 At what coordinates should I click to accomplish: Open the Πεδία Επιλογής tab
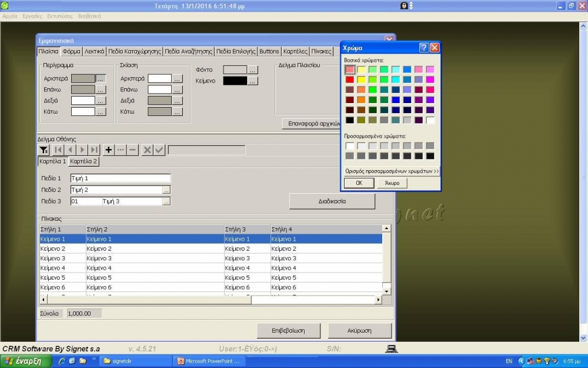[x=236, y=51]
